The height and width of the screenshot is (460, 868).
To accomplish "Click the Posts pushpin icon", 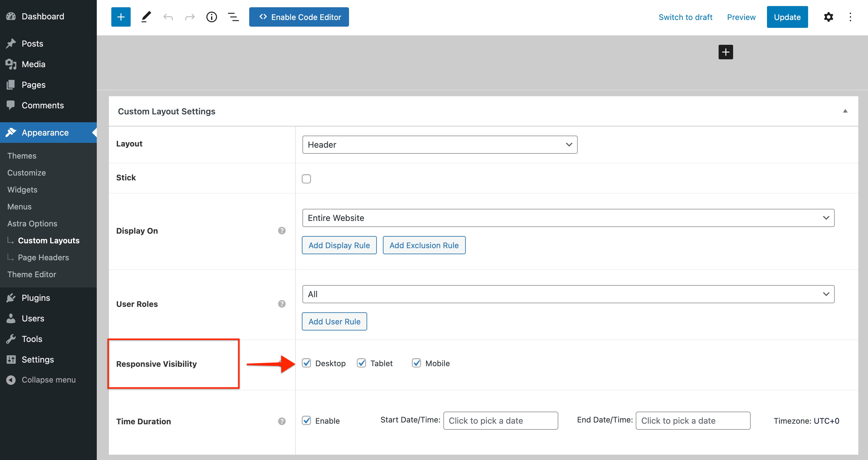I will point(11,44).
